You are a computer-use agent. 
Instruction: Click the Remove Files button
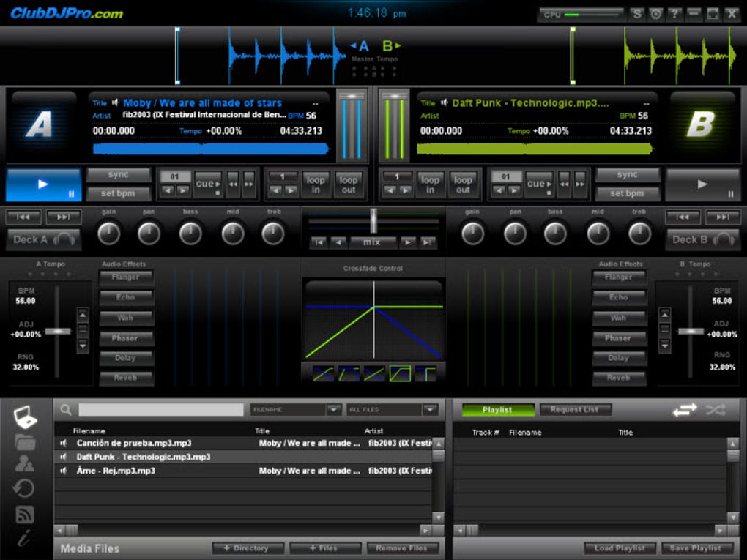pos(402,548)
